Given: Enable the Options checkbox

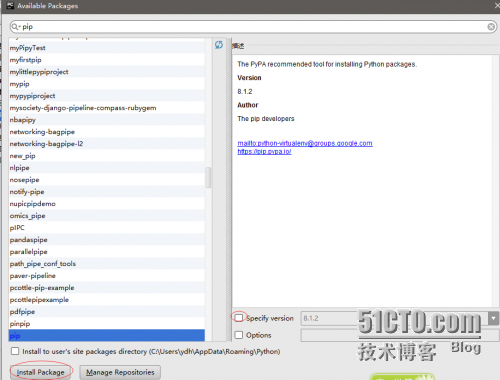Looking at the screenshot, I should [x=239, y=335].
